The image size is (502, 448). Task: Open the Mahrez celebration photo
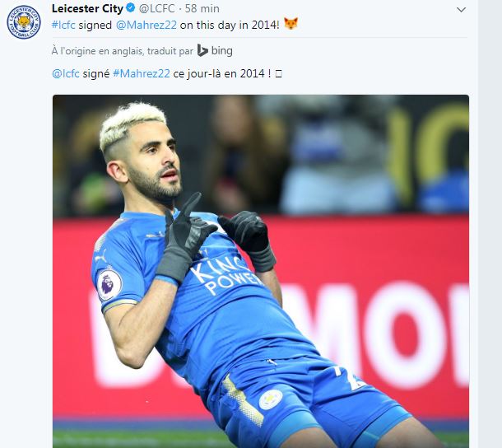click(x=261, y=271)
